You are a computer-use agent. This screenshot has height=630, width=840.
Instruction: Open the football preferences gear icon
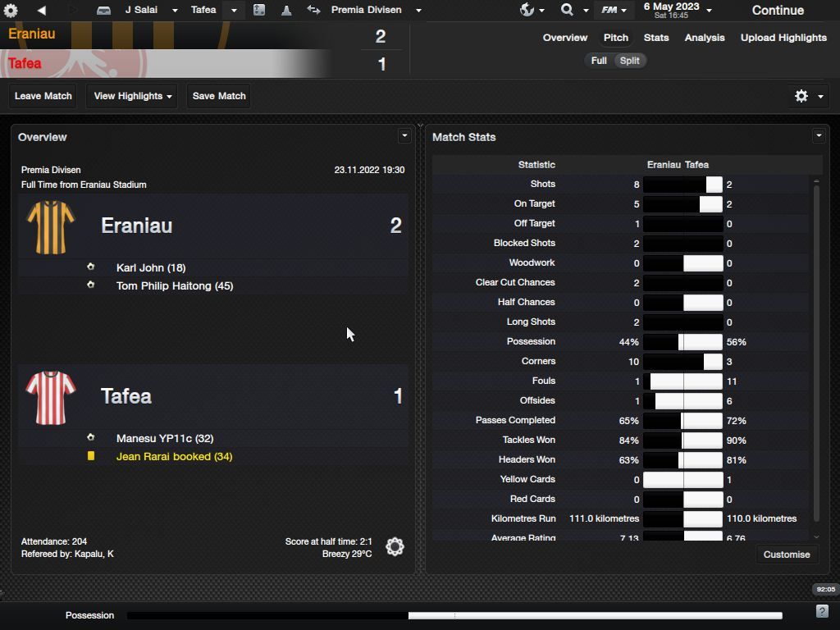click(11, 10)
